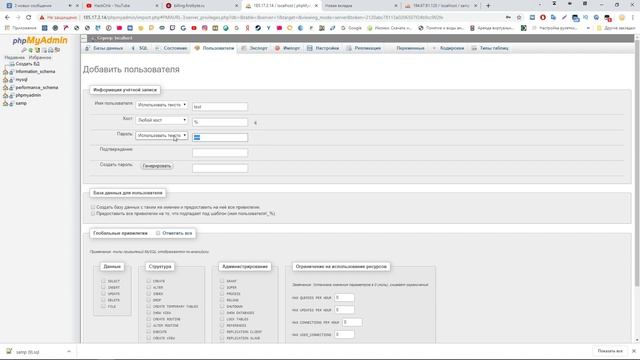Click the MAX QUERIES PER HOUR field
The height and width of the screenshot is (360, 640).
[x=344, y=298]
